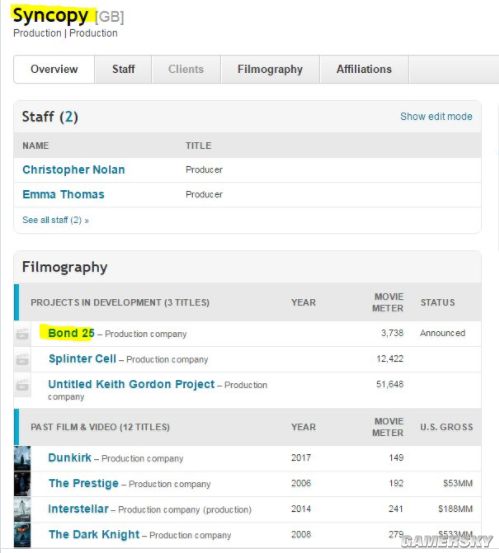Select the Clients tab
This screenshot has height=553, width=499.
tap(186, 69)
